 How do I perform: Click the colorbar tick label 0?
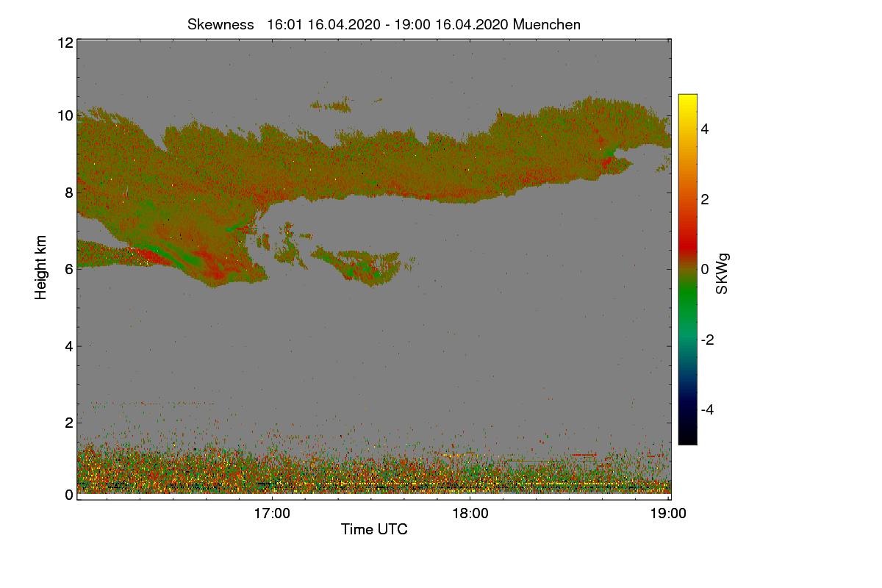[706, 269]
